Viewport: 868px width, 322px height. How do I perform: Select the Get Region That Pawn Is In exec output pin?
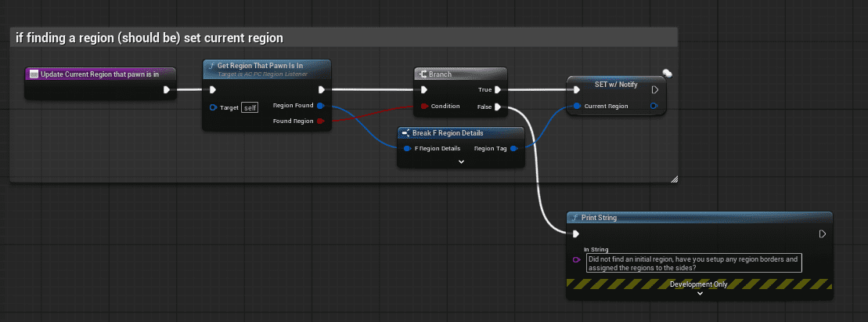click(x=322, y=90)
